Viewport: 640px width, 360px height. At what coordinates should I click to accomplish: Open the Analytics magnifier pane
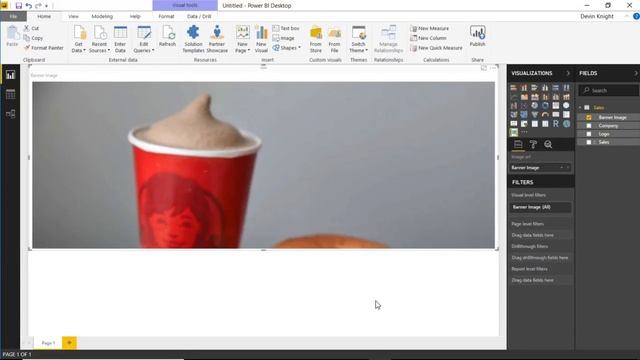pyautogui.click(x=548, y=144)
